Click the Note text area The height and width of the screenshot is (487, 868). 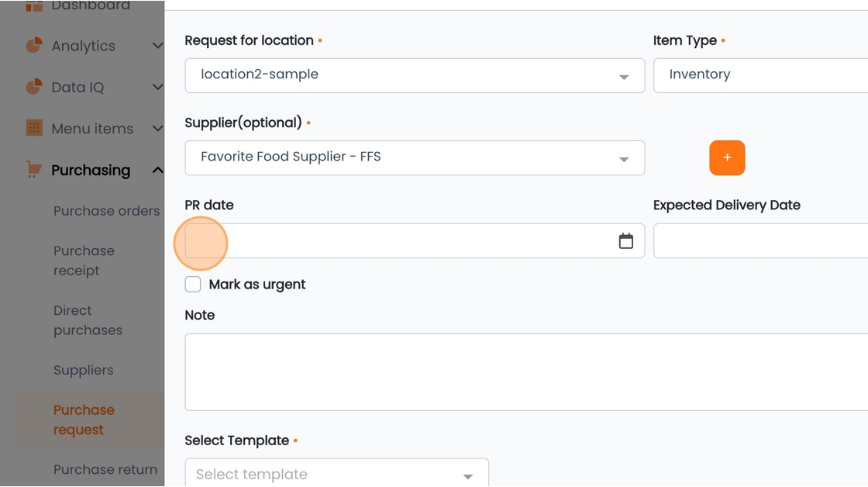click(526, 371)
